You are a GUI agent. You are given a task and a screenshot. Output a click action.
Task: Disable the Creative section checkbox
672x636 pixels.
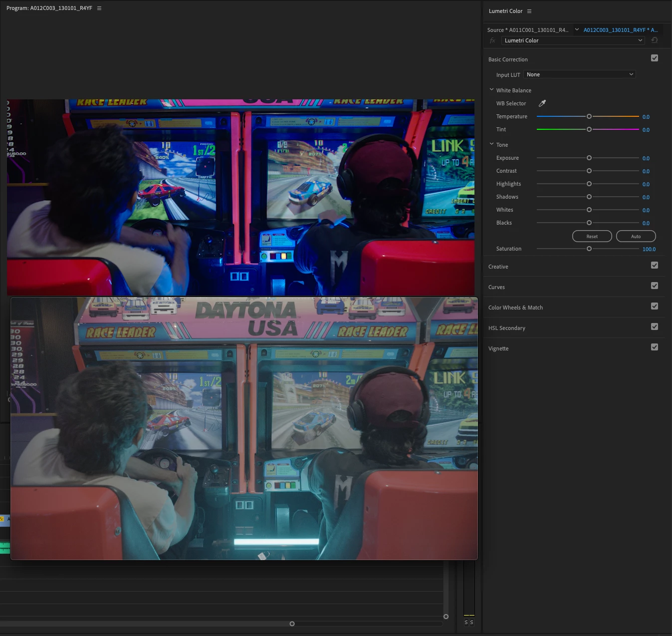point(655,266)
